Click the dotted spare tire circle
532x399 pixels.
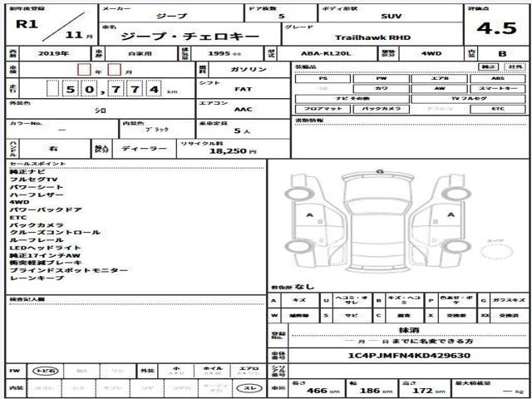[x=496, y=252]
